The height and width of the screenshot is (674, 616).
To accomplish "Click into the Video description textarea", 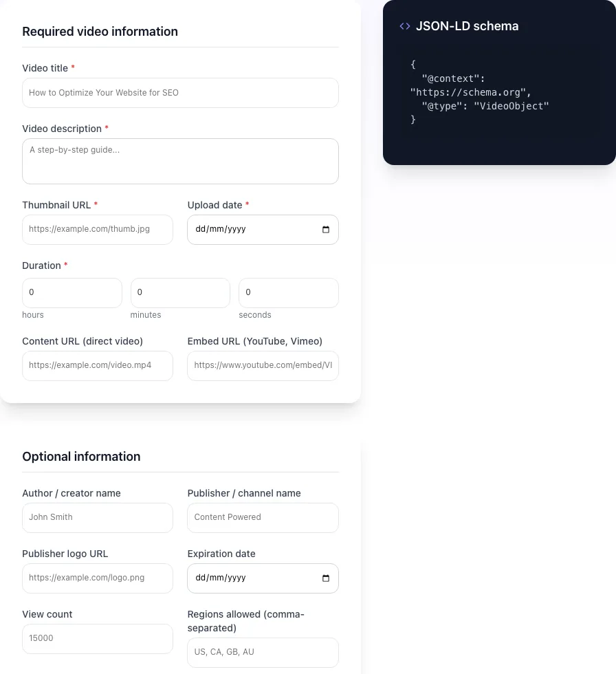I will [180, 161].
